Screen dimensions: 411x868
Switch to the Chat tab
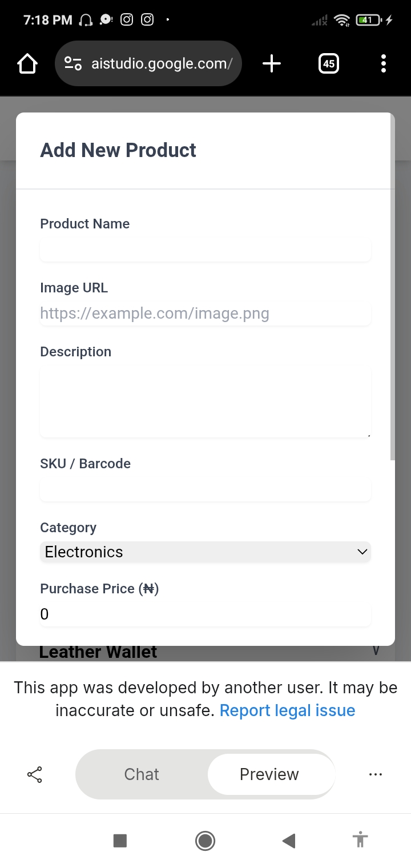click(142, 774)
